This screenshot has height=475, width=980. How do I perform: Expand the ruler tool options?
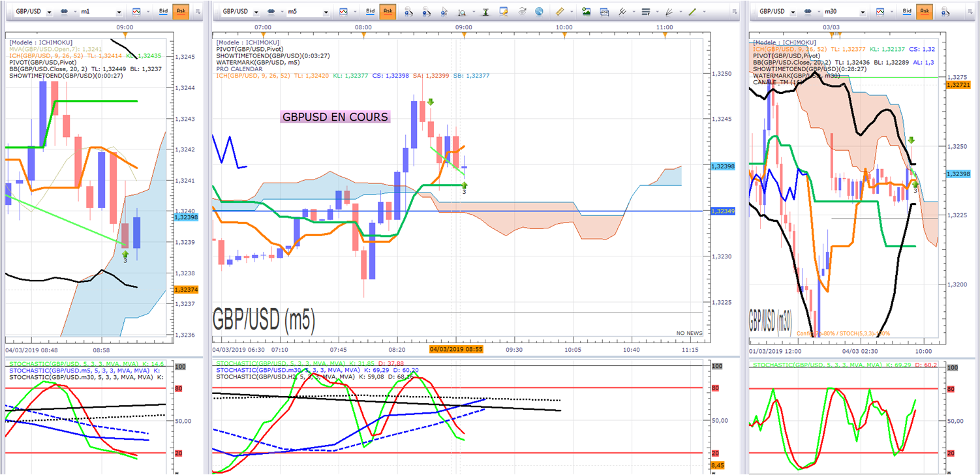coord(572,11)
